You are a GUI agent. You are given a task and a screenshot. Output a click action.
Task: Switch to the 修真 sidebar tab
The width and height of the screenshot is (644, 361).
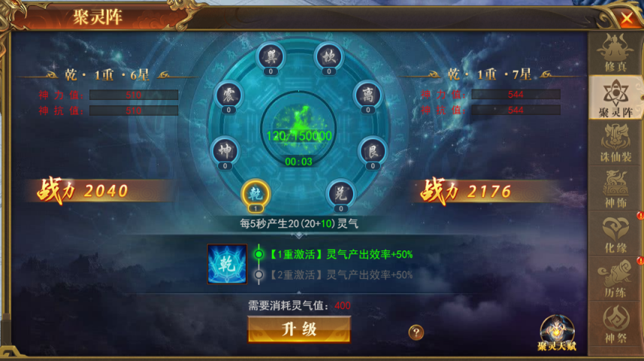(x=615, y=53)
